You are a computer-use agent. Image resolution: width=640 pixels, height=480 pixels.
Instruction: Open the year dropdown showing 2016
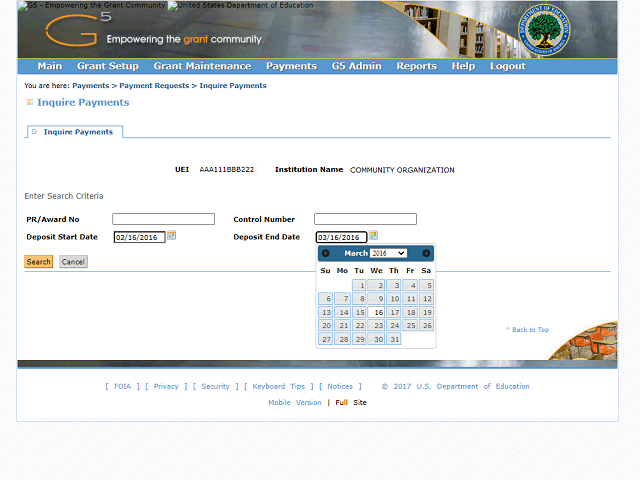click(x=388, y=253)
